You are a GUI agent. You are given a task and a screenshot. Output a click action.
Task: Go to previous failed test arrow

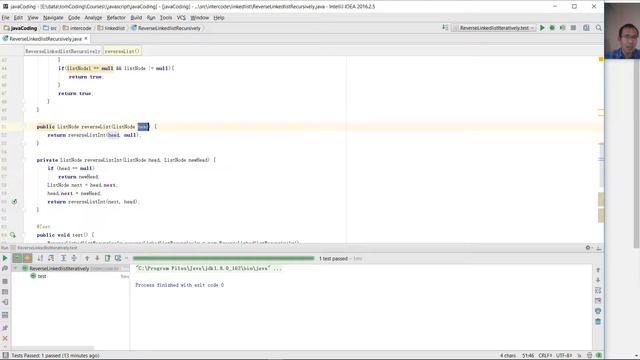(87, 258)
